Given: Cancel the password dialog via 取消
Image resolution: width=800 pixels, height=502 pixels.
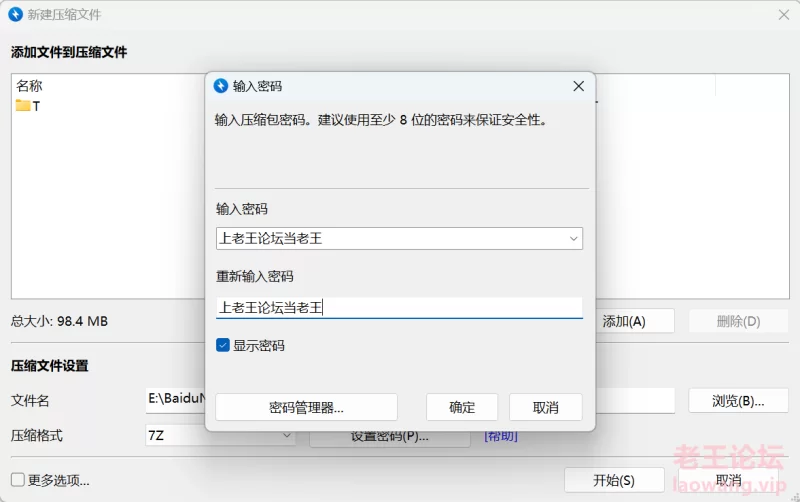Looking at the screenshot, I should [545, 407].
